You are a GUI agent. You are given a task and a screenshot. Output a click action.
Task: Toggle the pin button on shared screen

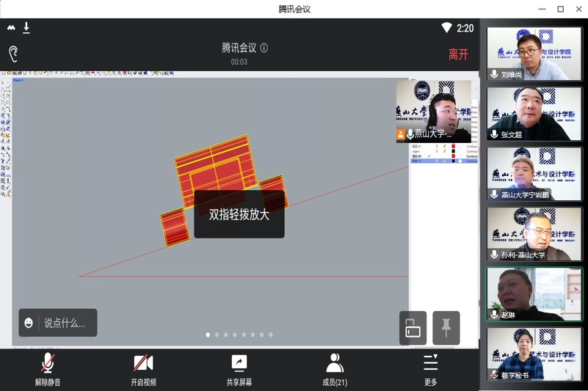pos(446,328)
